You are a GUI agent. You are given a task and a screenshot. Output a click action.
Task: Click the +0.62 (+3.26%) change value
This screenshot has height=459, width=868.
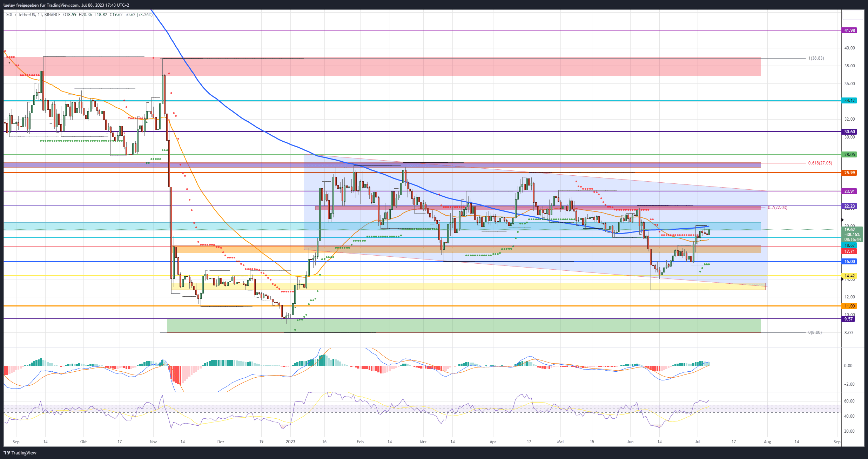point(139,15)
